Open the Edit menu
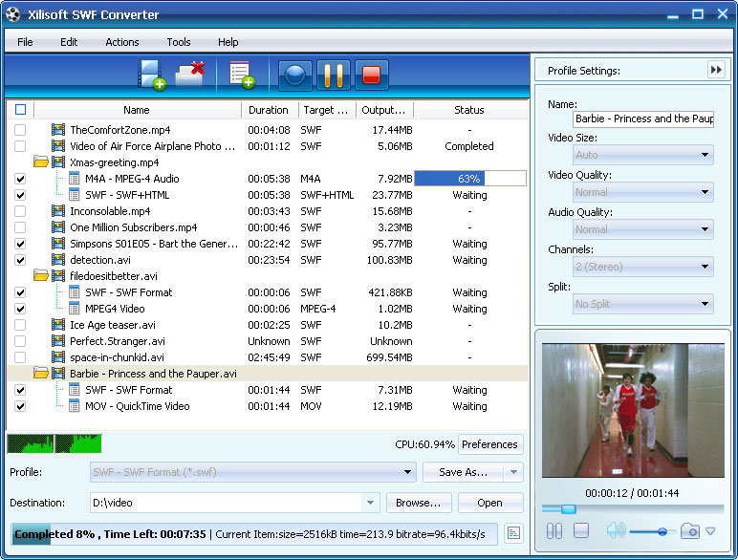Viewport: 738px width, 560px height. [69, 42]
